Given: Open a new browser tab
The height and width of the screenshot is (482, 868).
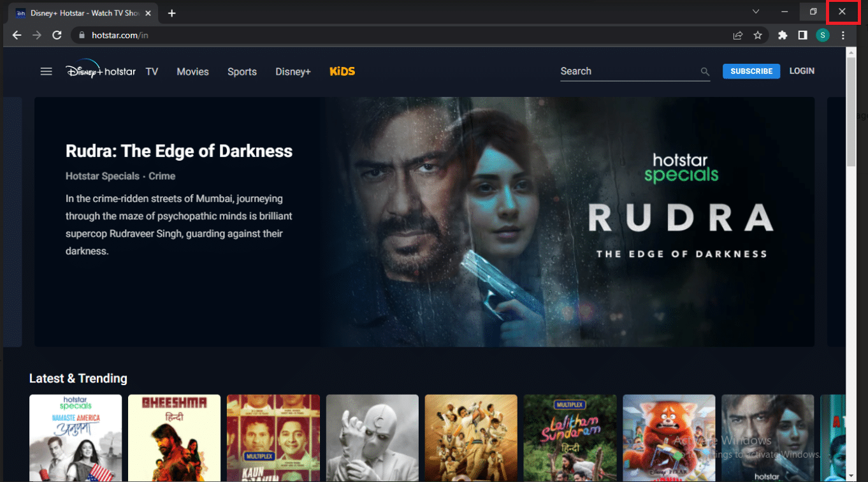Looking at the screenshot, I should (172, 13).
